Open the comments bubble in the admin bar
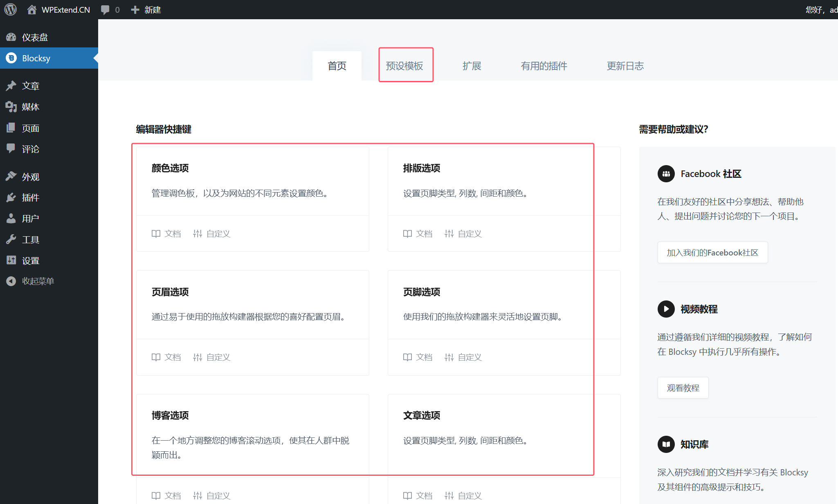The height and width of the screenshot is (504, 838). pos(110,9)
